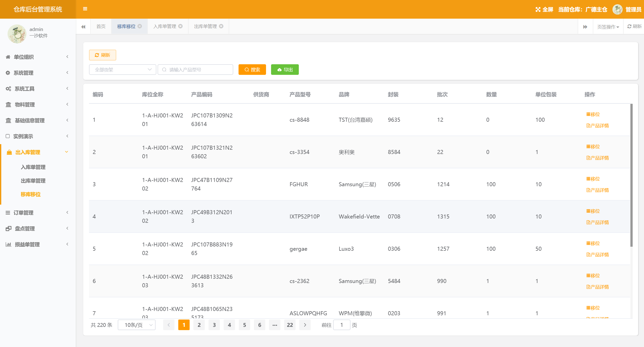Expand 物料管理 menu

tap(38, 105)
